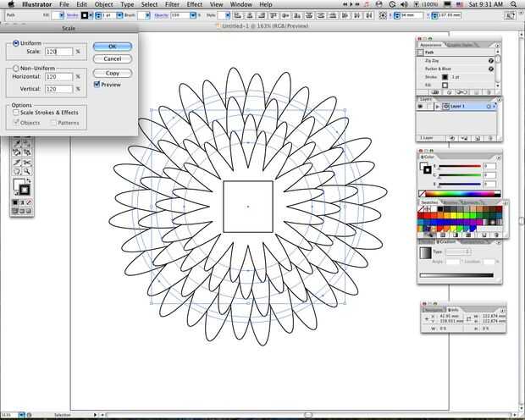Toggle the Objects checkbox
This screenshot has width=525, height=420.
coord(16,123)
